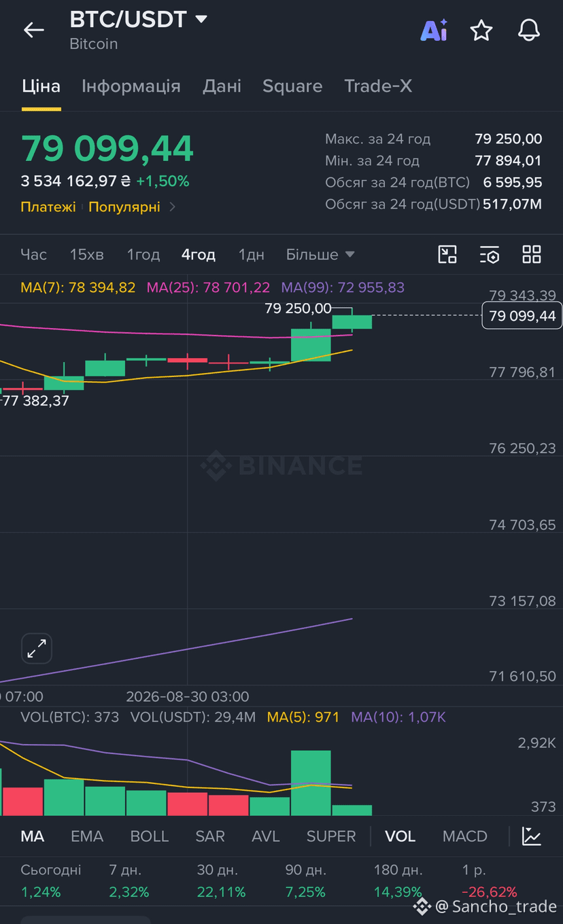Expand the BTC/USDT pair selector dropdown
This screenshot has height=924, width=563.
click(201, 19)
